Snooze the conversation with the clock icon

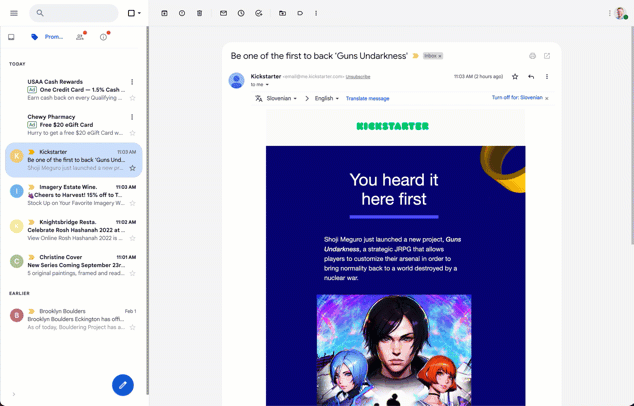pyautogui.click(x=241, y=13)
